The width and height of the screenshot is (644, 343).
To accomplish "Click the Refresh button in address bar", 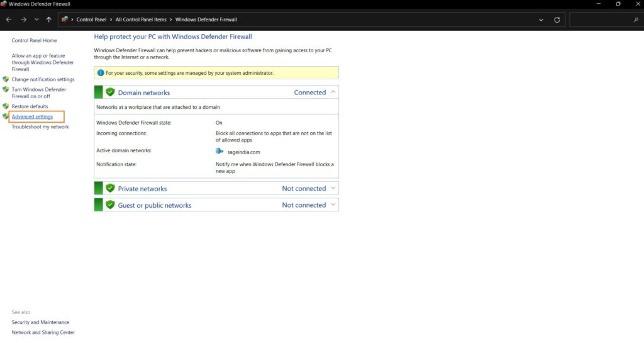I will click(x=557, y=20).
